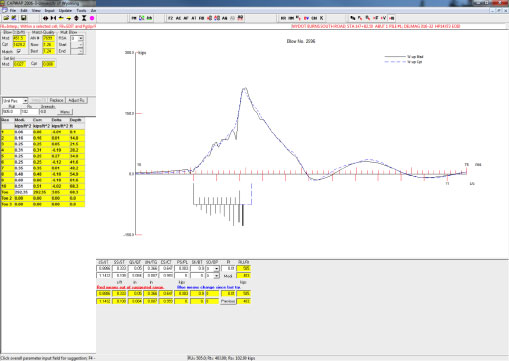This screenshot has height=361, width=509.
Task: Click the Replace button
Action: click(56, 100)
